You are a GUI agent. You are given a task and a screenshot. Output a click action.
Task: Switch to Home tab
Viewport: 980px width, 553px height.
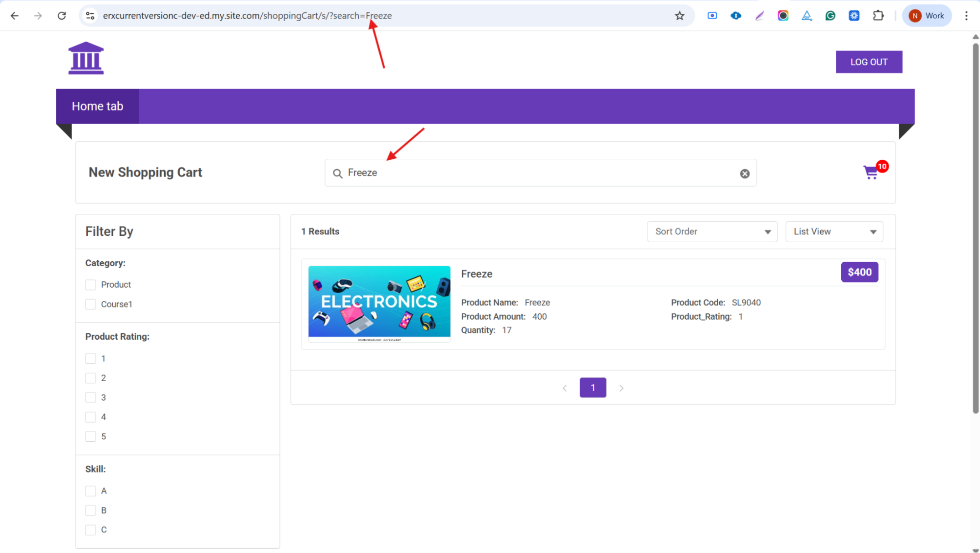pyautogui.click(x=98, y=106)
